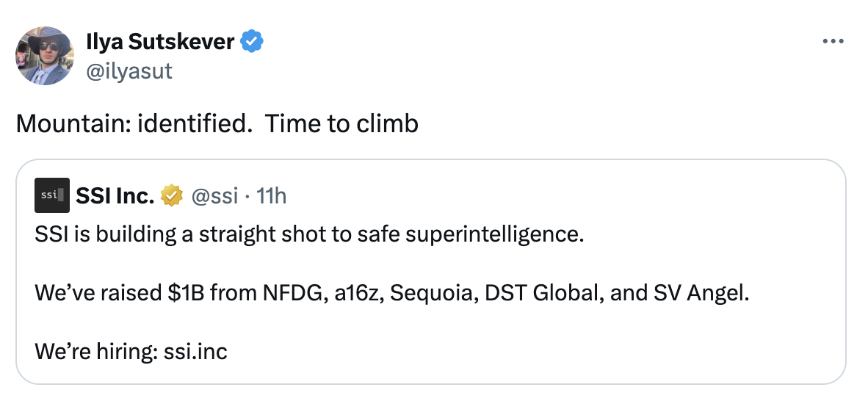
Task: Click the "a16z" investor name
Action: (355, 294)
